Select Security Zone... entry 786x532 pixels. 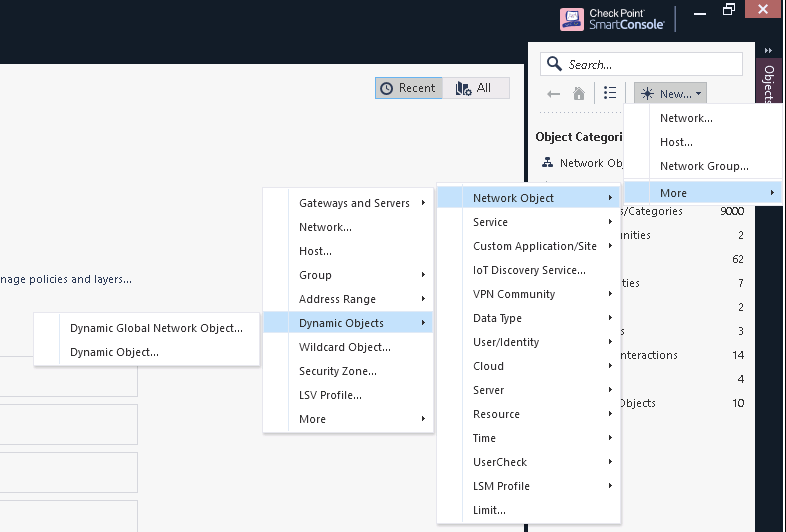click(348, 372)
